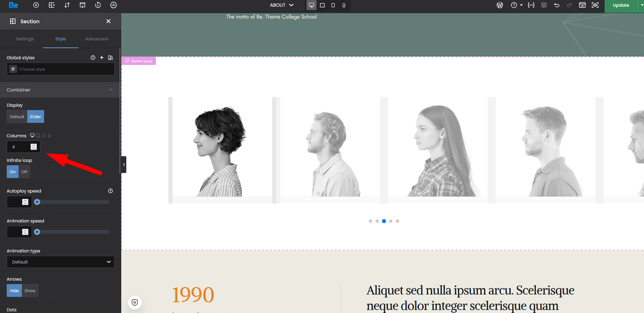Viewport: 644px width, 313px height.
Task: Click the Be logo icon
Action: (13, 5)
